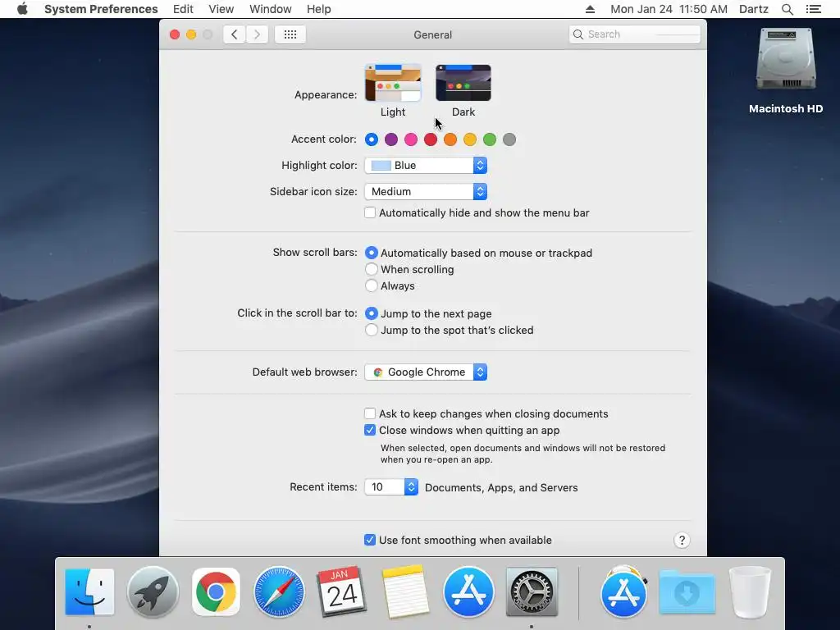Open Default web browser dropdown
This screenshot has height=630, width=840.
[x=426, y=372]
